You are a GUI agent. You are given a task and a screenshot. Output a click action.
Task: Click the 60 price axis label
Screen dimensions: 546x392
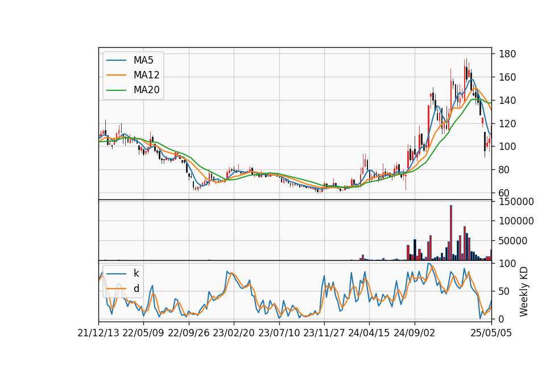[504, 193]
